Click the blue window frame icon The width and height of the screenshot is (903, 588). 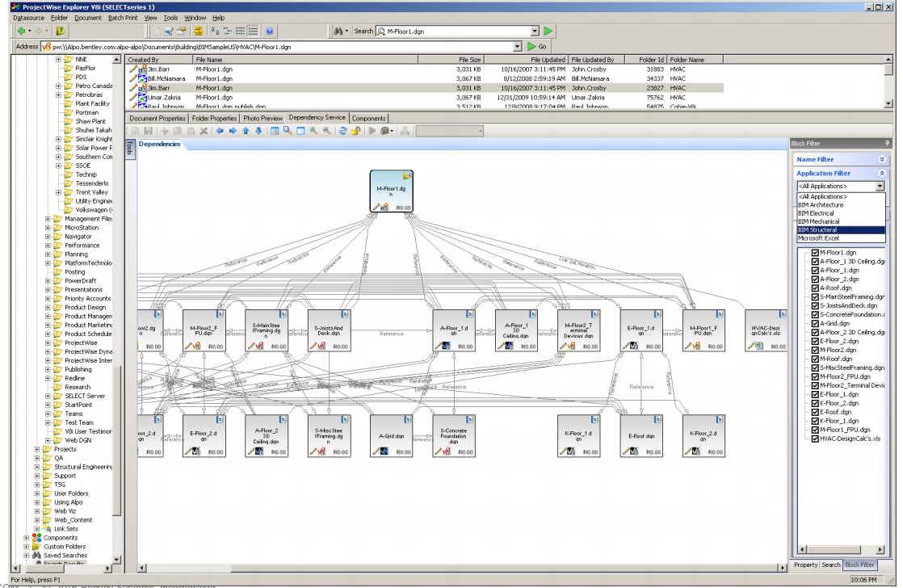[x=300, y=132]
